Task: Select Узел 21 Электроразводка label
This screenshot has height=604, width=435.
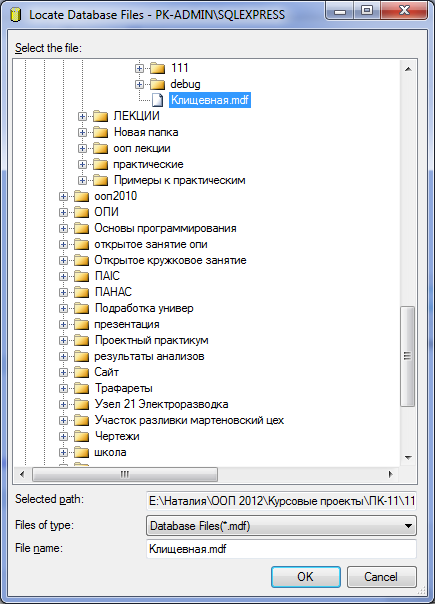Action: [x=161, y=404]
